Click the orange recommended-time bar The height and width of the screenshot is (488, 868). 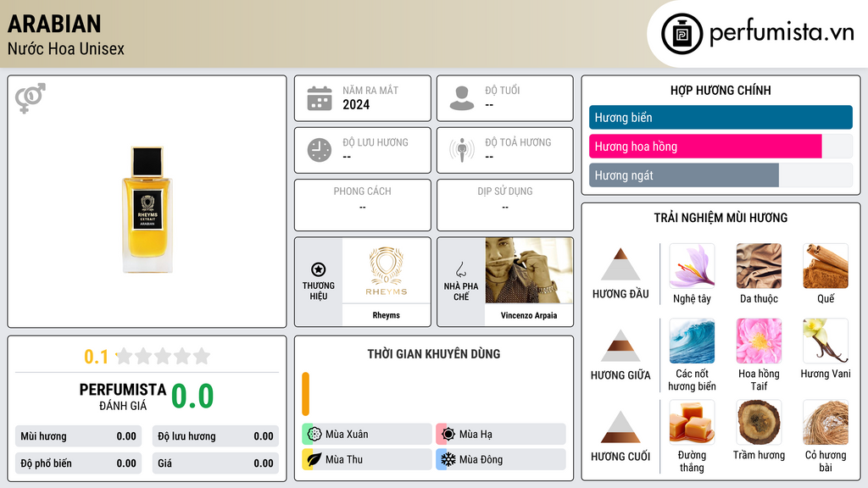305,394
